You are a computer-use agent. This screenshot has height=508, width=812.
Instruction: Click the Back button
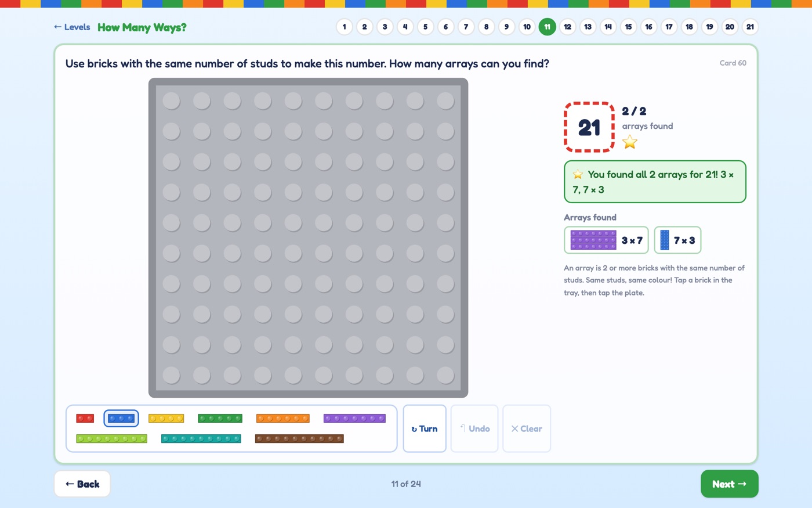(x=82, y=484)
